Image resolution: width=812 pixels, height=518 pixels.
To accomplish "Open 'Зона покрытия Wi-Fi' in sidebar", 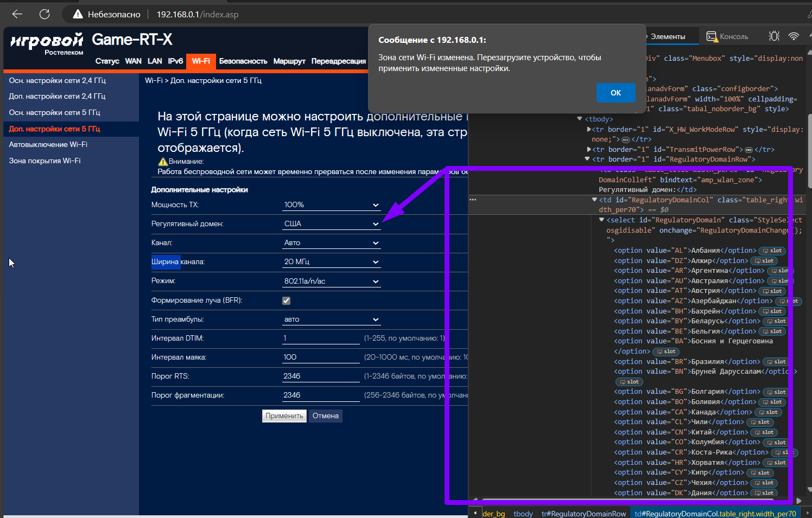I will 45,161.
